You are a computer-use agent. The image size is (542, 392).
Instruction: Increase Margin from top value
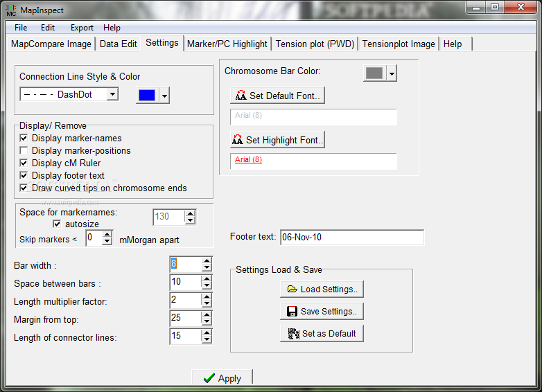(207, 314)
